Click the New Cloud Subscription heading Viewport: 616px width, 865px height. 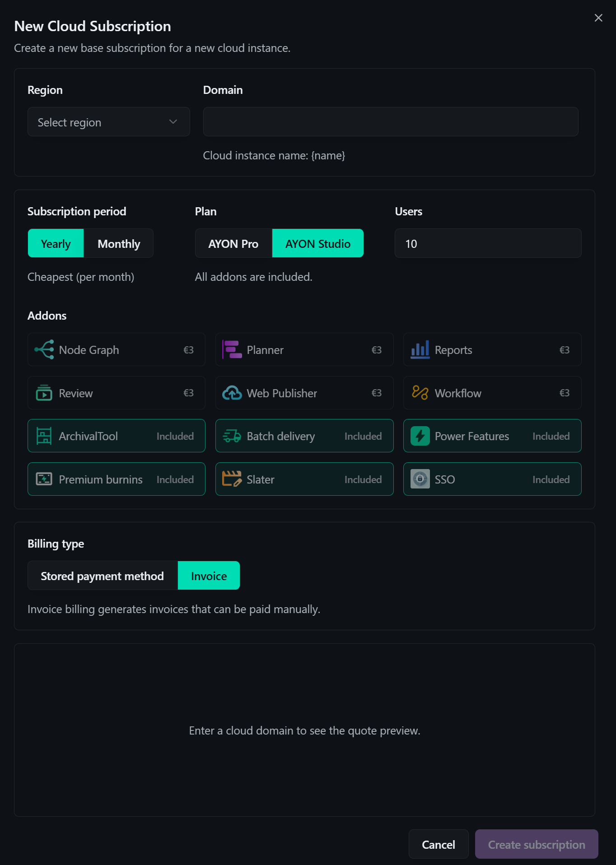click(x=93, y=26)
